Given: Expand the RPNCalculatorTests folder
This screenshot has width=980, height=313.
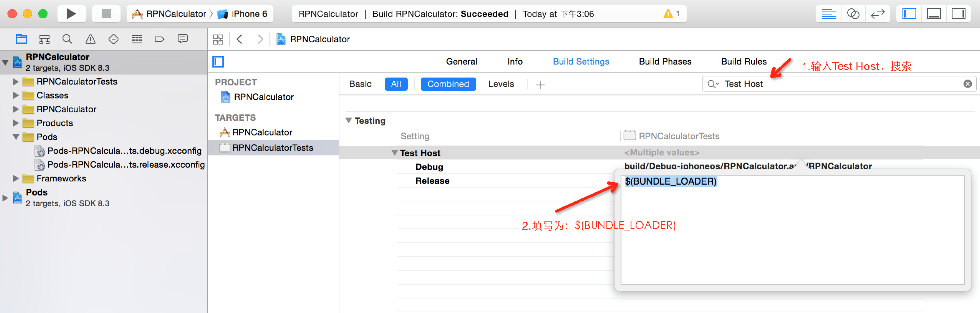Looking at the screenshot, I should click(x=16, y=82).
